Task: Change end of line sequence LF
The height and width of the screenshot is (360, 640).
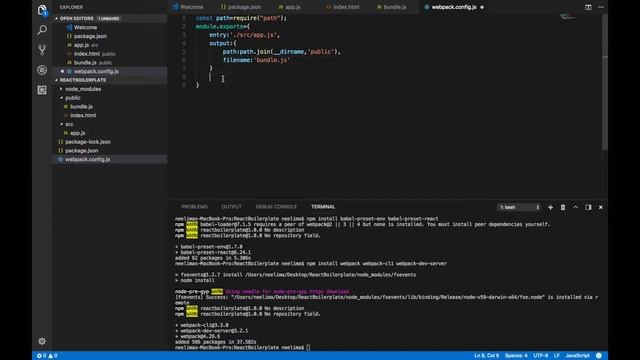Action: tap(557, 356)
